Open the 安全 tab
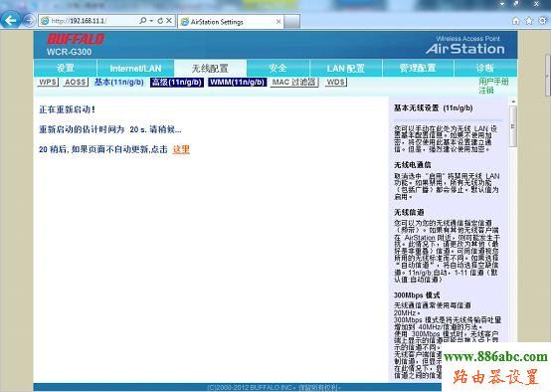Viewport: 551px width, 392px height. pyautogui.click(x=277, y=69)
